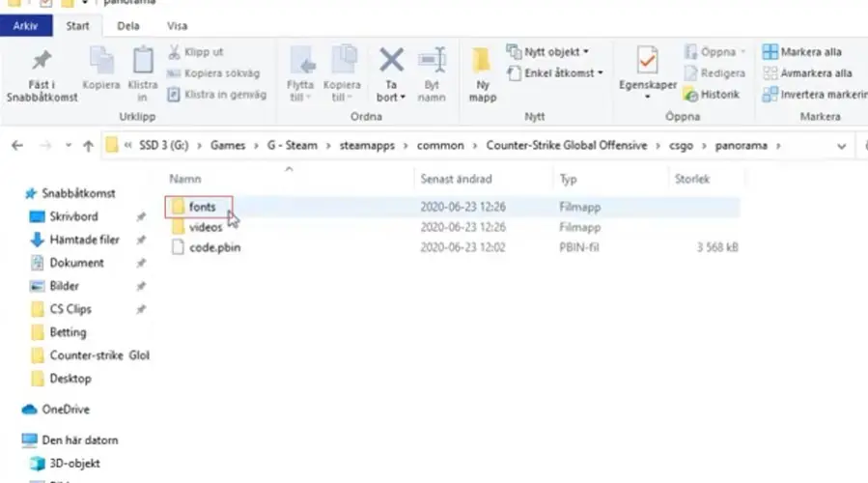Image resolution: width=868 pixels, height=483 pixels.
Task: Open Egenskaper properties icon
Action: 649,63
